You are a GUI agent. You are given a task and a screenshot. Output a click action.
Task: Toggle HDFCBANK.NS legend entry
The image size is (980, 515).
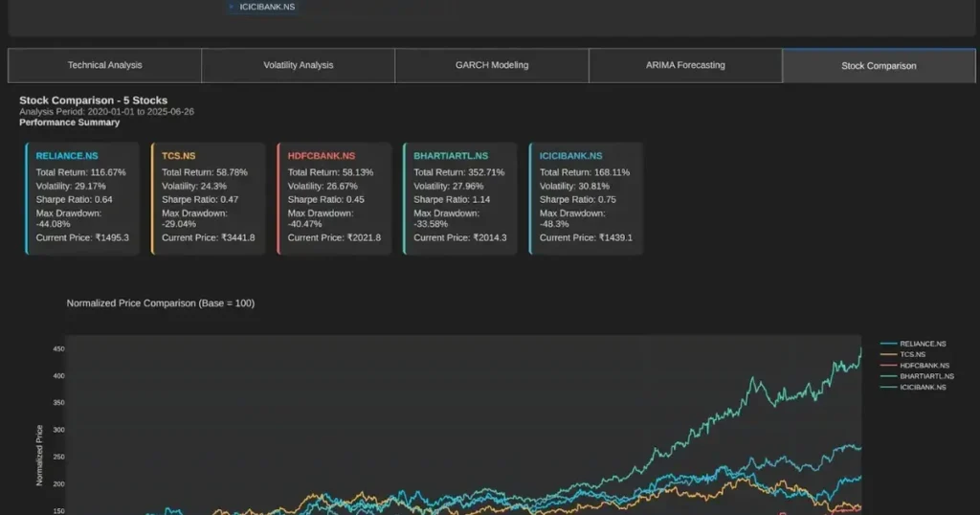point(924,366)
